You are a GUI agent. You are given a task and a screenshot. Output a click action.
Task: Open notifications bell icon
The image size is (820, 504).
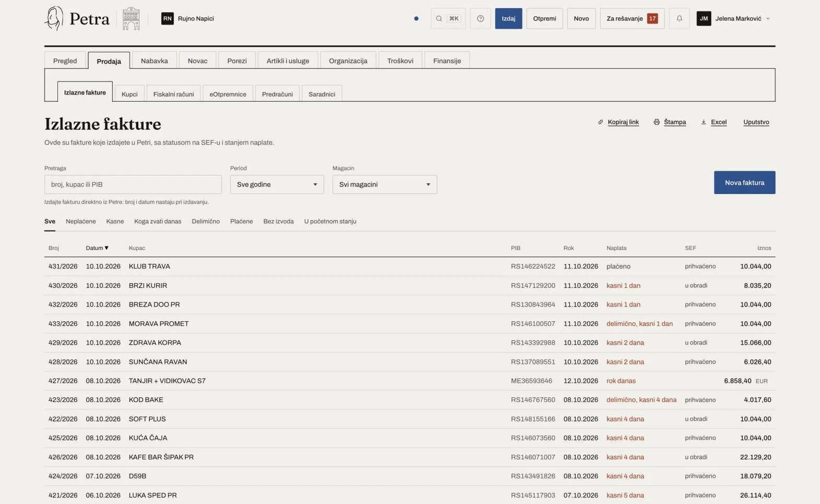click(679, 18)
